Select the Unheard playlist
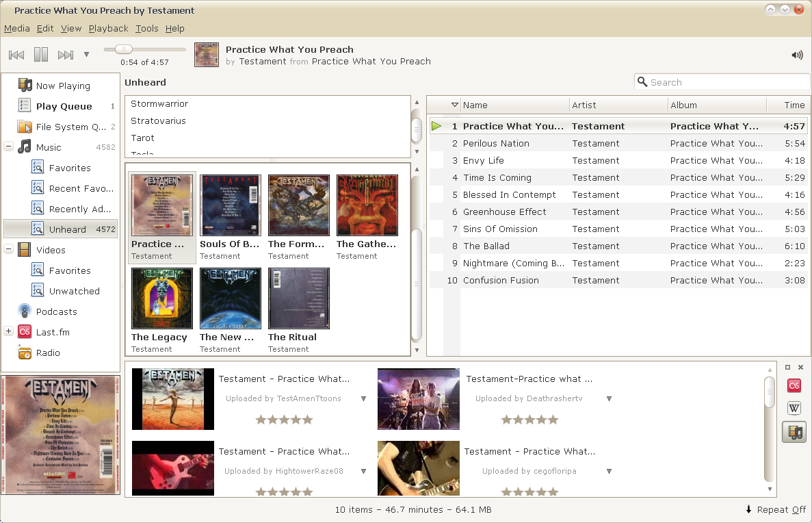Viewport: 812px width, 523px height. (61, 229)
